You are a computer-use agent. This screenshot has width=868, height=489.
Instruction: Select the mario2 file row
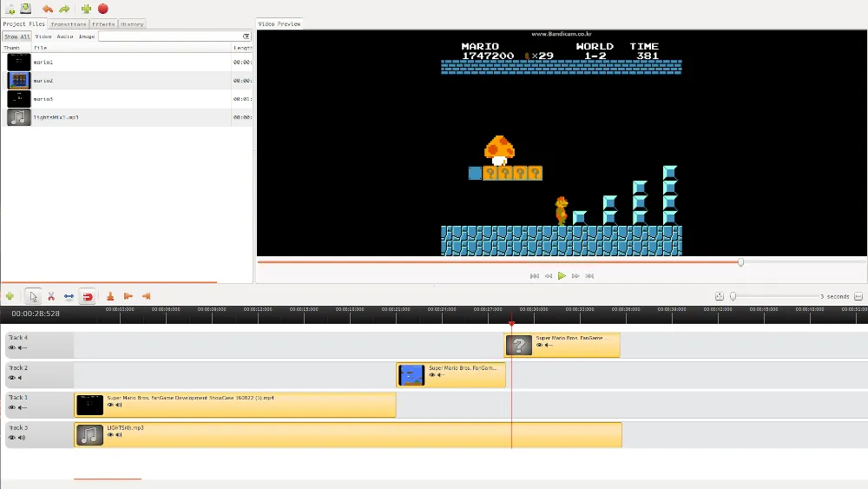(128, 80)
